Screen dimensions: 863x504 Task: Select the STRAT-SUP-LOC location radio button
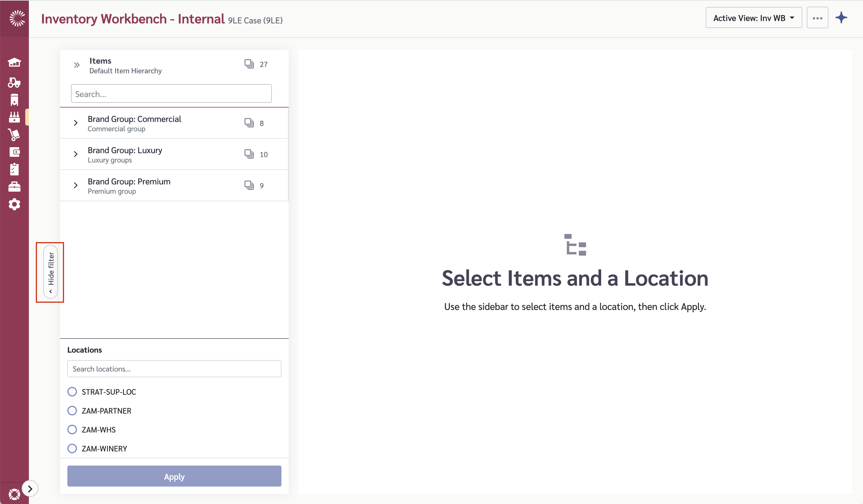(72, 391)
